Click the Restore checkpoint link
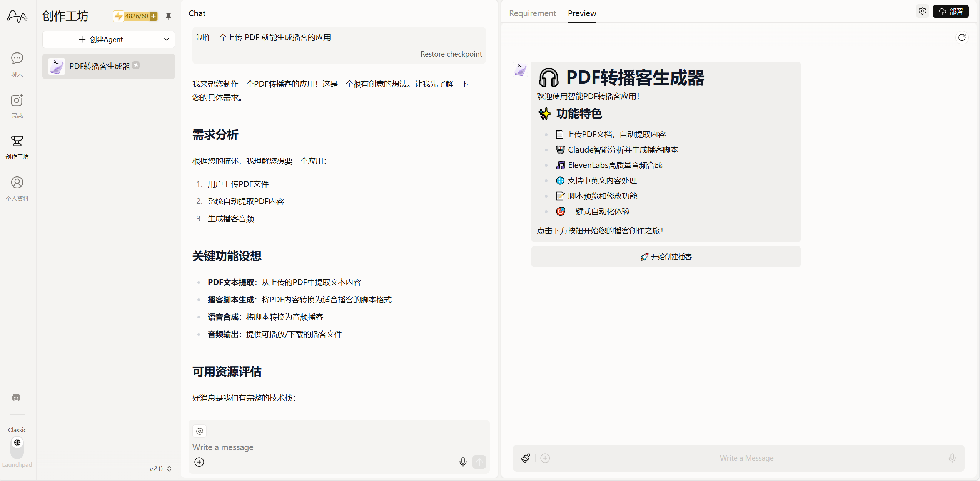Screen dimensions: 980x481 pos(451,54)
